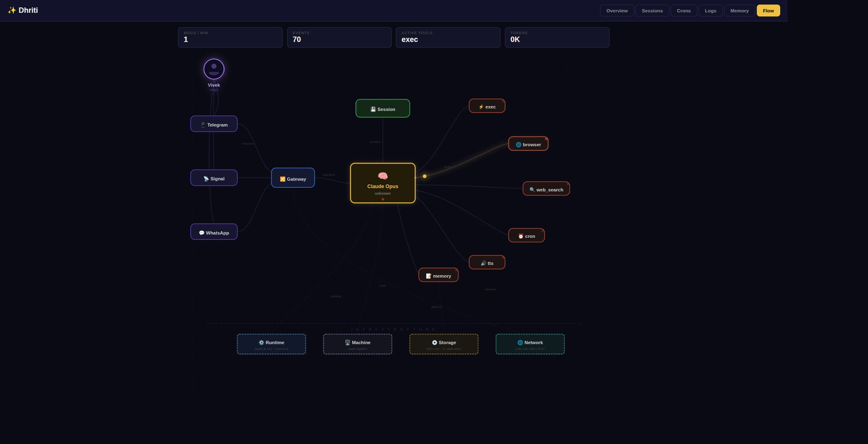Click the pulsing dot on the browser edge
Screen dimensions: 868x444
tap(424, 176)
